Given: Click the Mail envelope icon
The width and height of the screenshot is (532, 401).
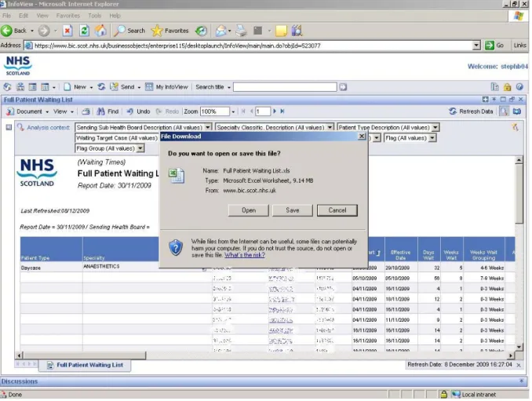Looking at the screenshot, I should tap(220, 31).
